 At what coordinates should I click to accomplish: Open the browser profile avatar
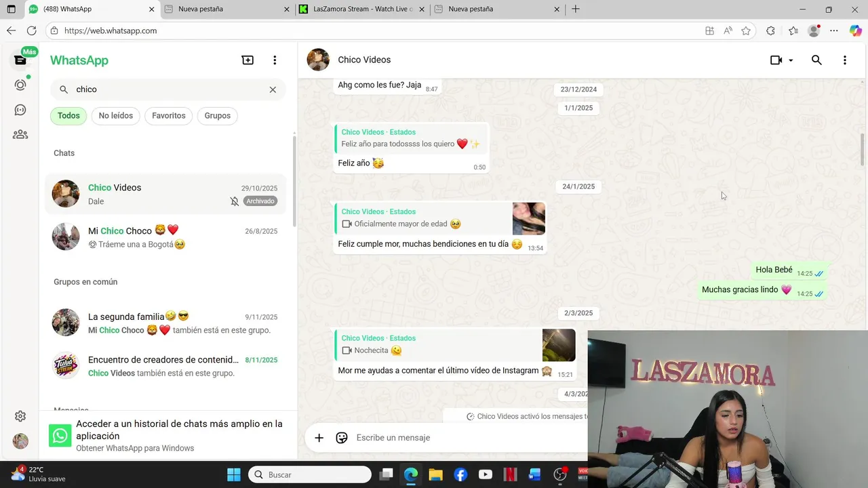pos(814,30)
